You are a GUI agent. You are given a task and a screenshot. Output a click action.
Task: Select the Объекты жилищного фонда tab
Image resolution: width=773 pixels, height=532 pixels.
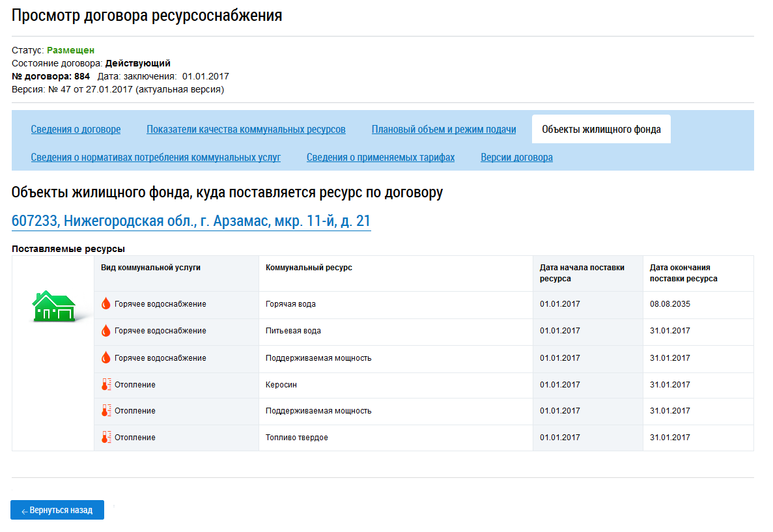(602, 129)
